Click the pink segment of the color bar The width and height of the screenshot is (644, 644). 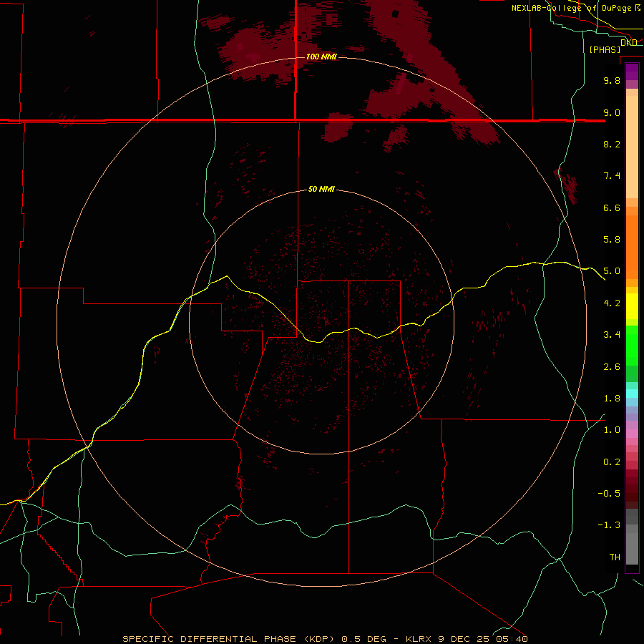(632, 434)
